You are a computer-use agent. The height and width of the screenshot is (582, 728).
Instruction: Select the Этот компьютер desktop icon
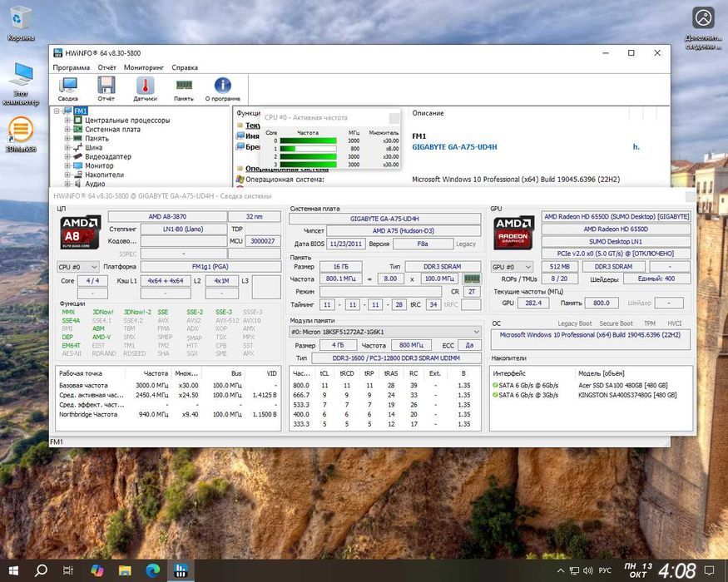click(x=21, y=83)
